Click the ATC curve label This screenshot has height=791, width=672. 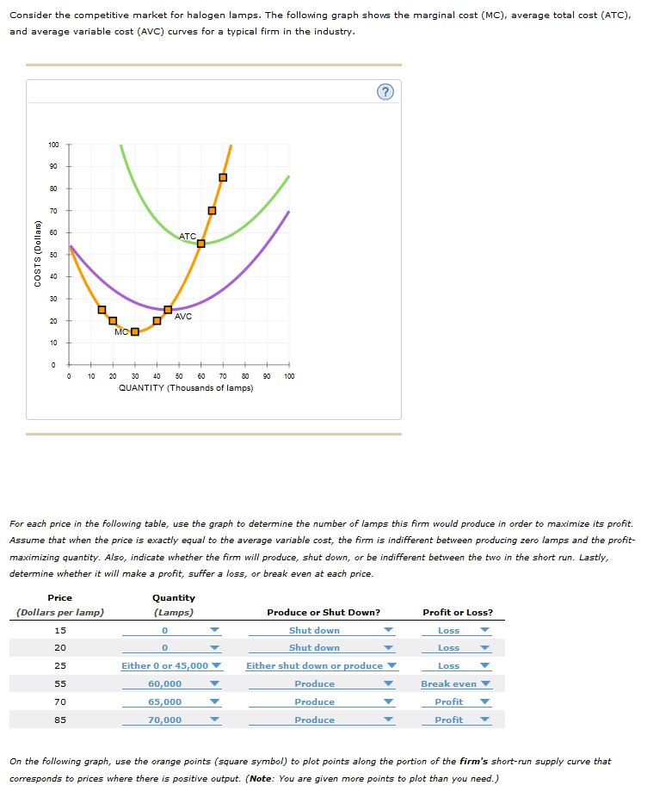(x=188, y=236)
